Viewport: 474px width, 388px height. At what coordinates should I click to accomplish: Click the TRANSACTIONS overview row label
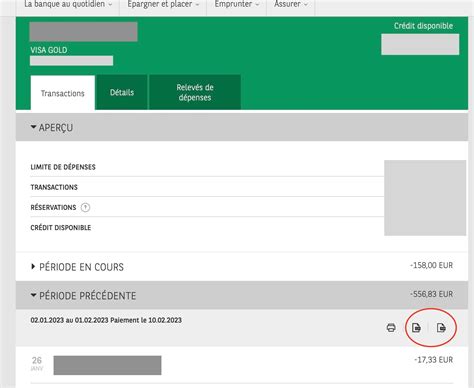point(54,187)
